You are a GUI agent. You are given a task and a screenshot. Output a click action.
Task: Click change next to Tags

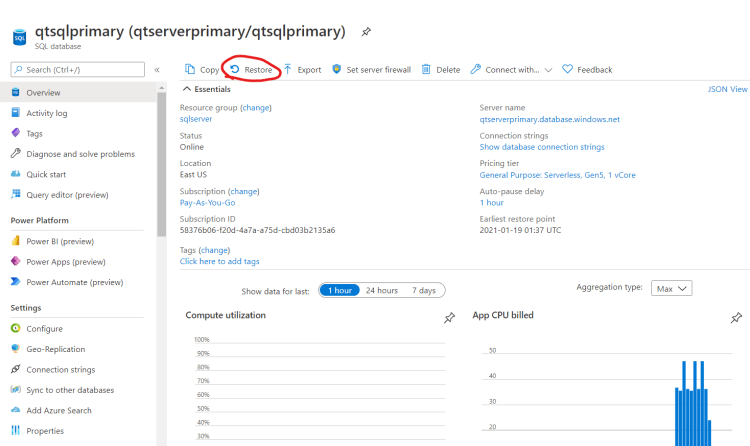(x=214, y=250)
